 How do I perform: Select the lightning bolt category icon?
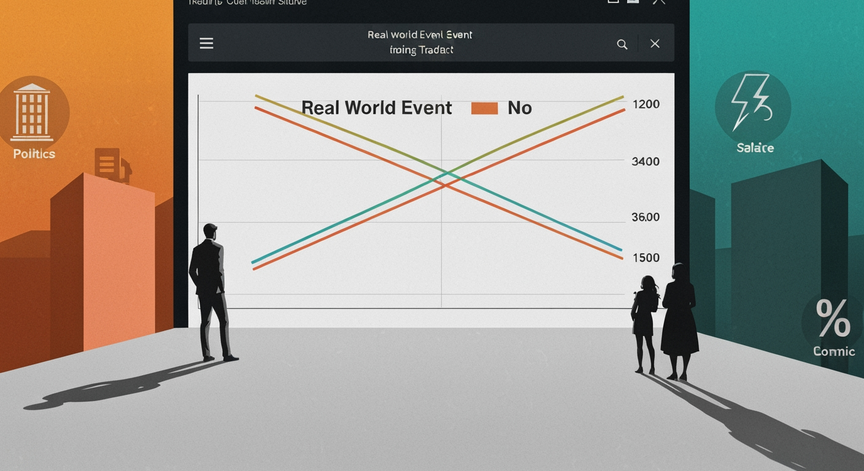click(752, 104)
